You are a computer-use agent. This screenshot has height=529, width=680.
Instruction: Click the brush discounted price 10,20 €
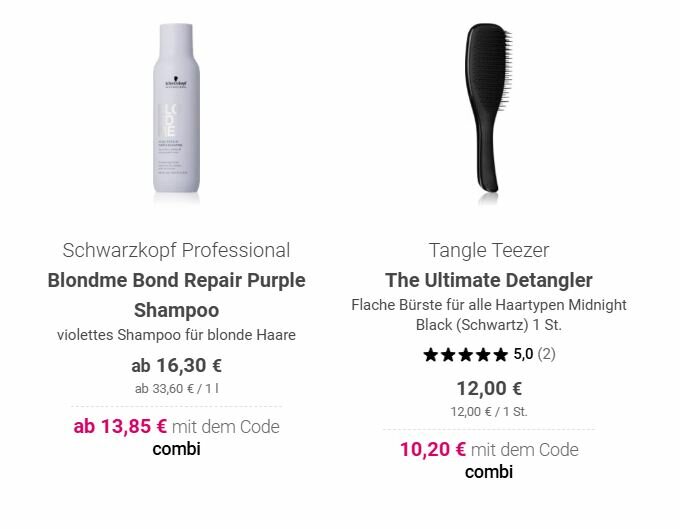[433, 450]
